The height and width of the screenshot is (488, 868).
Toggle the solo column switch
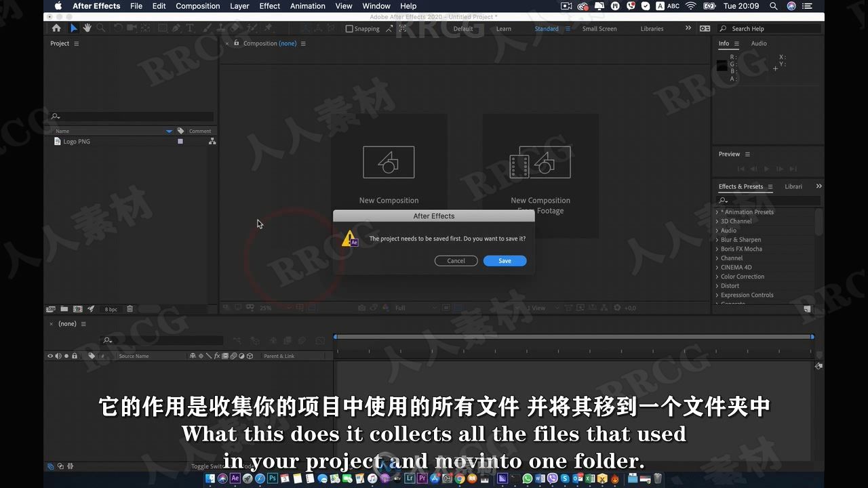[66, 356]
